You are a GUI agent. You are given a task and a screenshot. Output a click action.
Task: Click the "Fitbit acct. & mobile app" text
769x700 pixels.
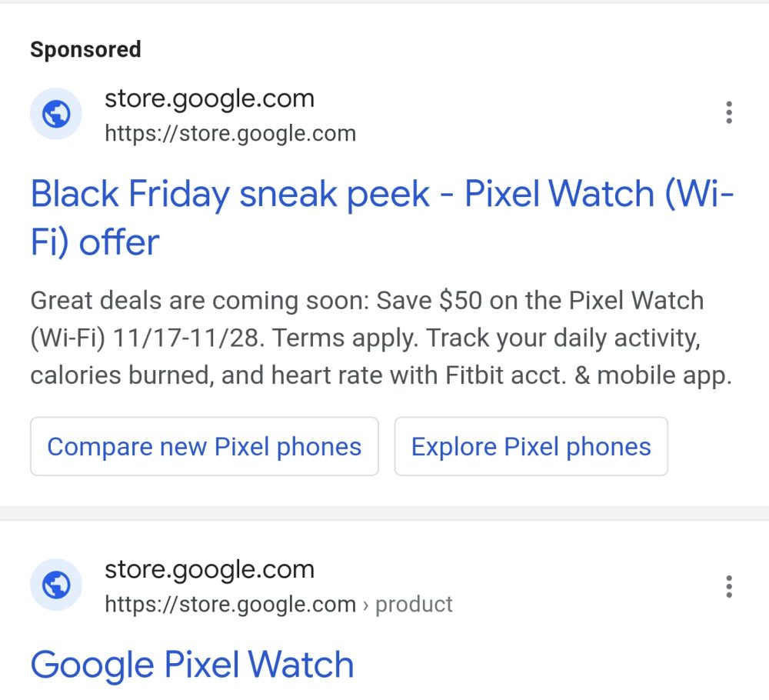[588, 375]
